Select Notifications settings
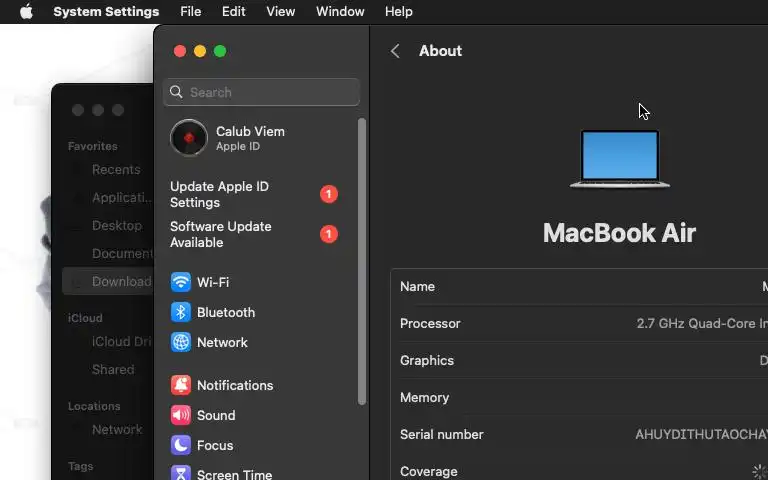 coord(235,385)
